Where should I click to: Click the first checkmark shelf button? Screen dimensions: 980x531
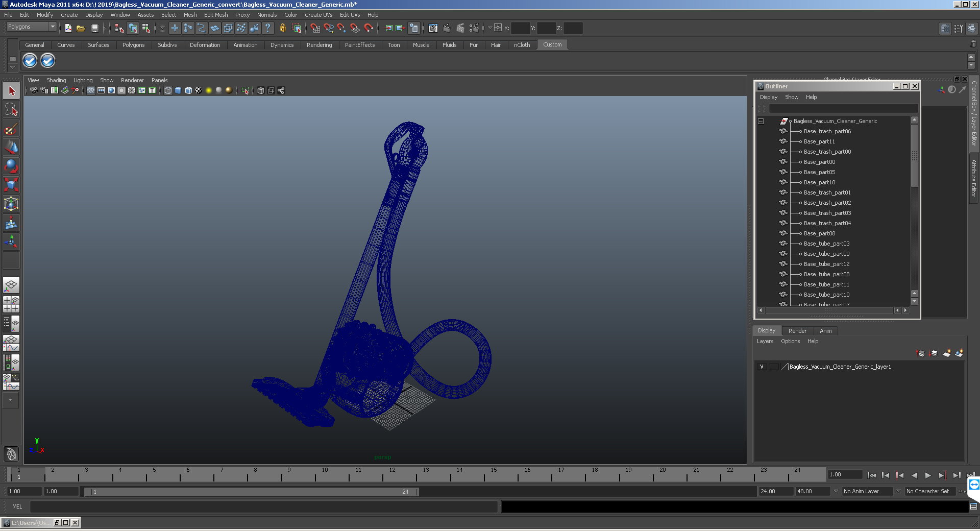(x=30, y=61)
